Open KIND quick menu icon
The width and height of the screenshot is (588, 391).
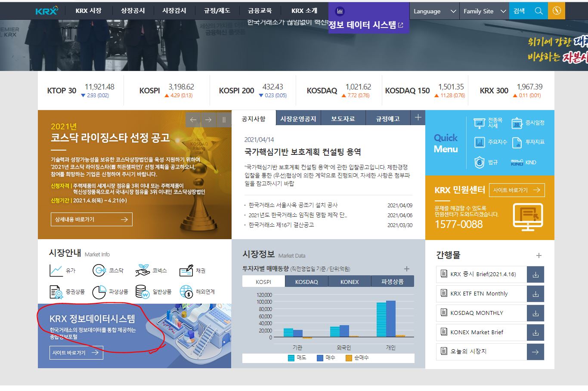517,163
